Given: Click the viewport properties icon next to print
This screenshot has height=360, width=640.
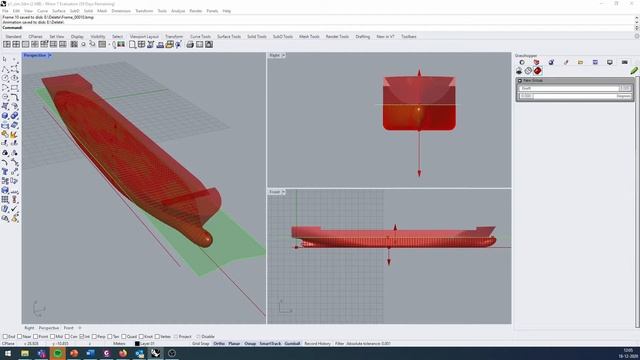Looking at the screenshot, I should click(x=199, y=44).
